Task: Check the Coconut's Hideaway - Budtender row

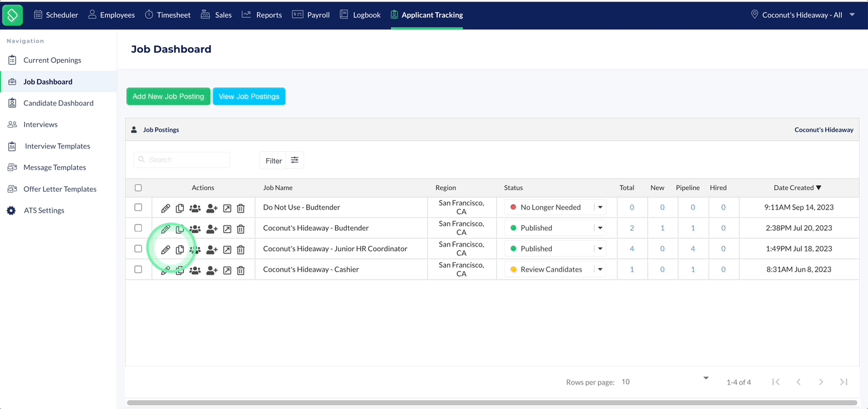Action: pos(139,228)
